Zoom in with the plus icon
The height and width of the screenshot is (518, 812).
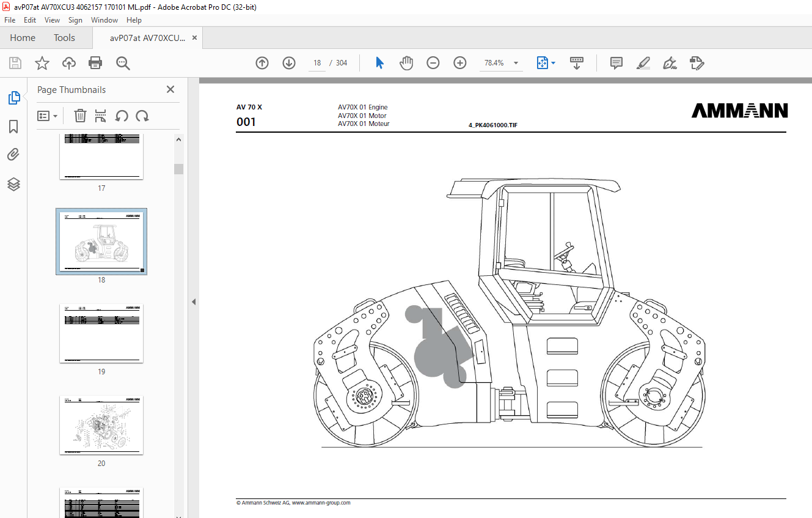460,63
